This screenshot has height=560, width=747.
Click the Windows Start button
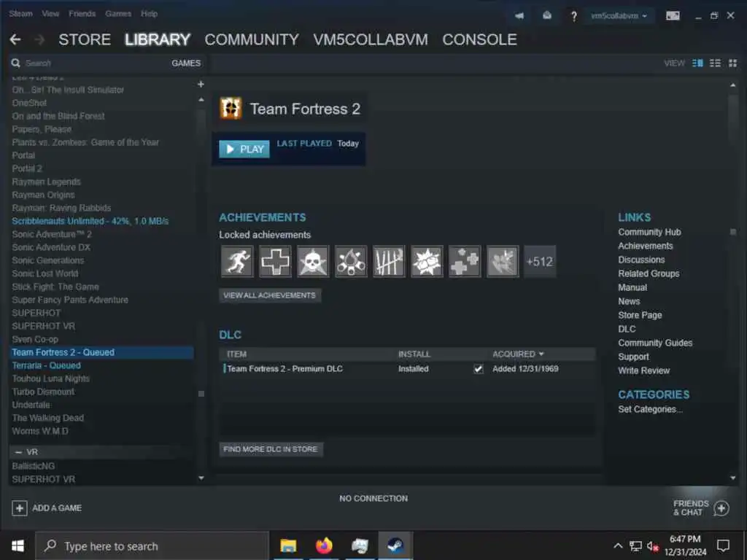[x=18, y=545]
